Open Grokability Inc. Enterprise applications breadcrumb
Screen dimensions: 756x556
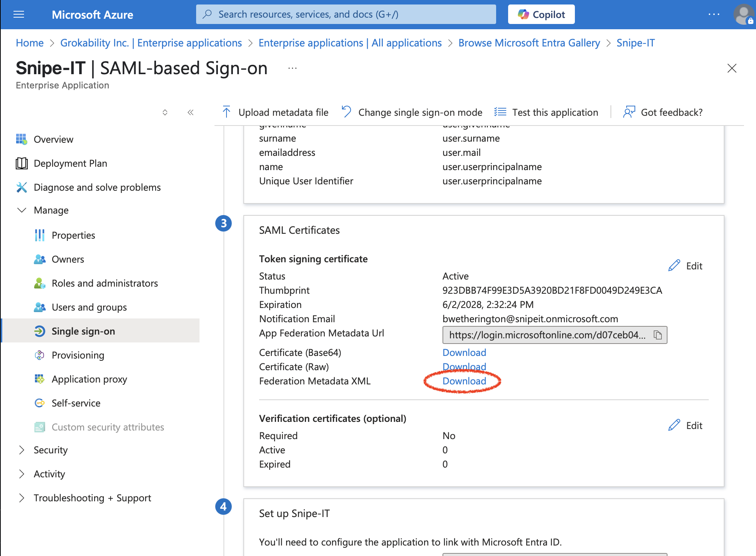click(x=151, y=43)
